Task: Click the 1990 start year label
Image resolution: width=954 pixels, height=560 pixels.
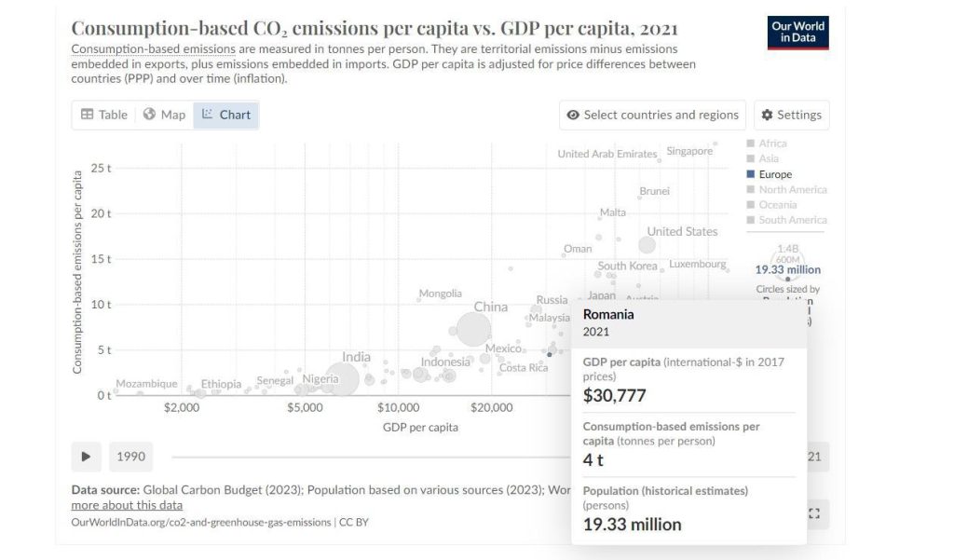Action: coord(130,457)
